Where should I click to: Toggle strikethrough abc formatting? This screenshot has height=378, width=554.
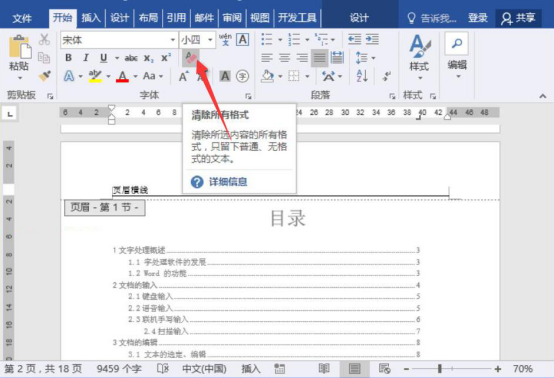pyautogui.click(x=131, y=58)
